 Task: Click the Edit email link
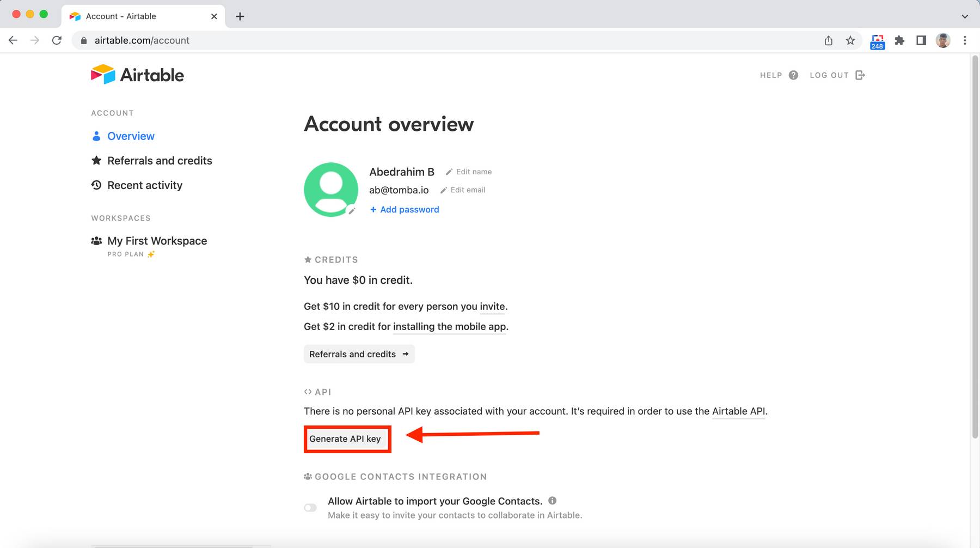point(468,190)
